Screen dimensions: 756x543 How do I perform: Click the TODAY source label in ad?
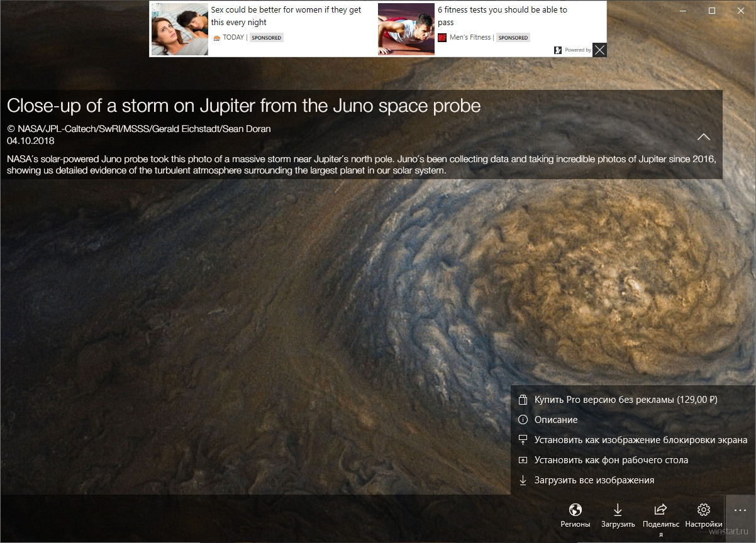click(x=233, y=38)
